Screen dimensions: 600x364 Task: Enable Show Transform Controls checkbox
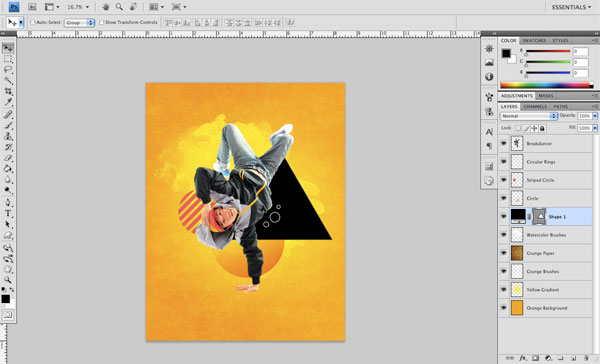click(x=102, y=23)
